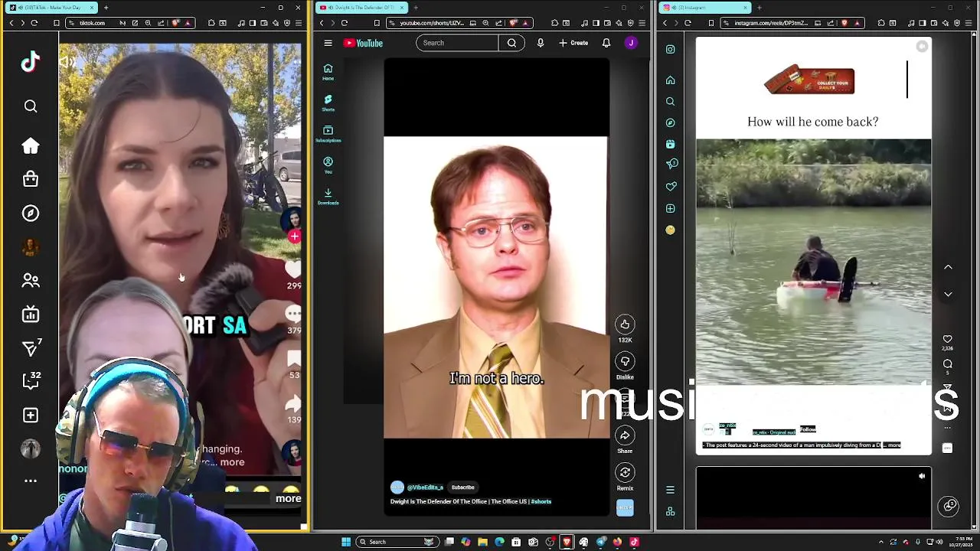Image resolution: width=980 pixels, height=551 pixels.
Task: Open the @VibeEdits_a channel link
Action: pyautogui.click(x=425, y=487)
